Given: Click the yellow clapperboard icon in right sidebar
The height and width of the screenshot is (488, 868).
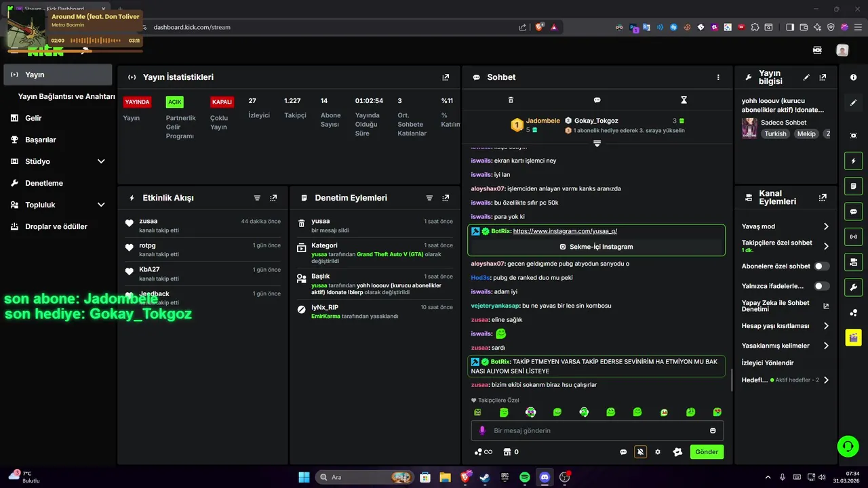Looking at the screenshot, I should 853,337.
